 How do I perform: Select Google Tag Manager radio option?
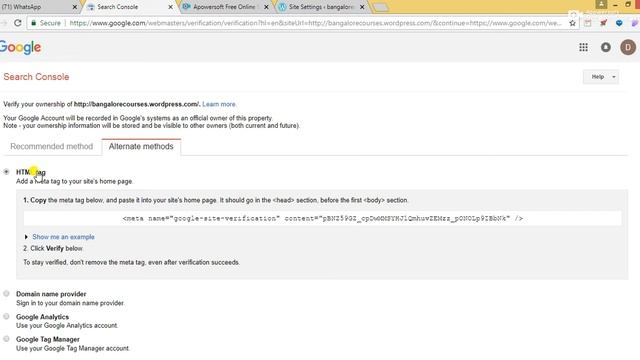click(x=6, y=339)
